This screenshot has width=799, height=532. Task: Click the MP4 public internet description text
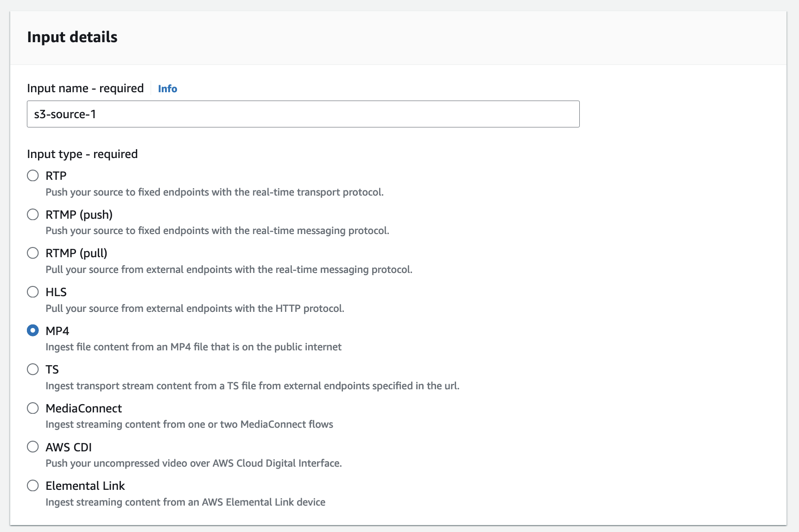193,347
